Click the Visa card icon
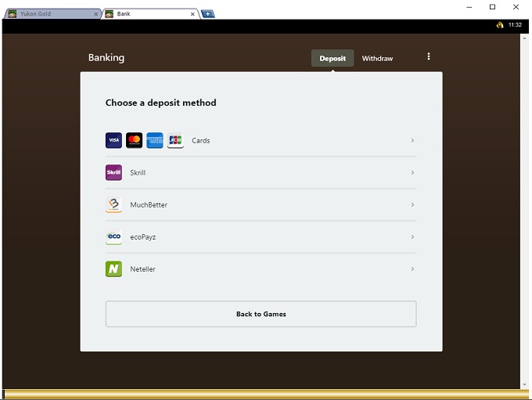 113,141
